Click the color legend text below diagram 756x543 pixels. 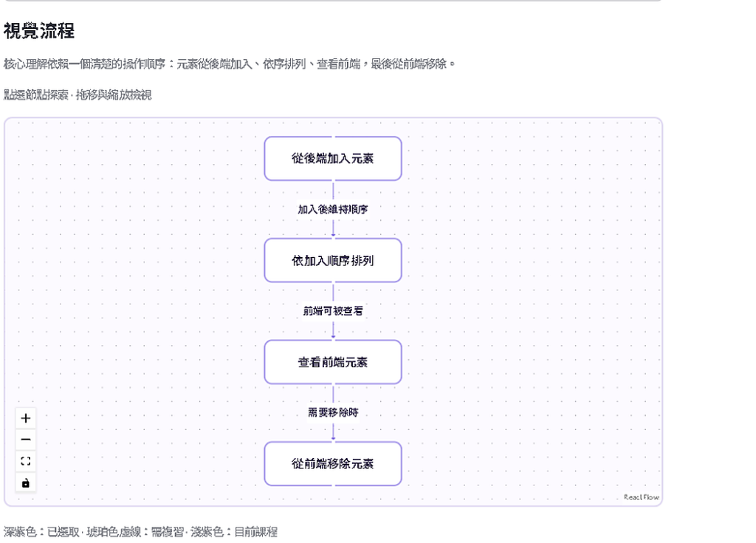140,532
